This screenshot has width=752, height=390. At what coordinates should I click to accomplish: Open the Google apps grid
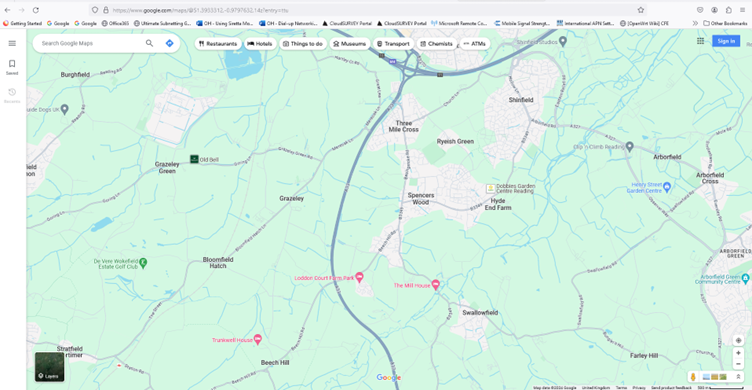coord(700,41)
